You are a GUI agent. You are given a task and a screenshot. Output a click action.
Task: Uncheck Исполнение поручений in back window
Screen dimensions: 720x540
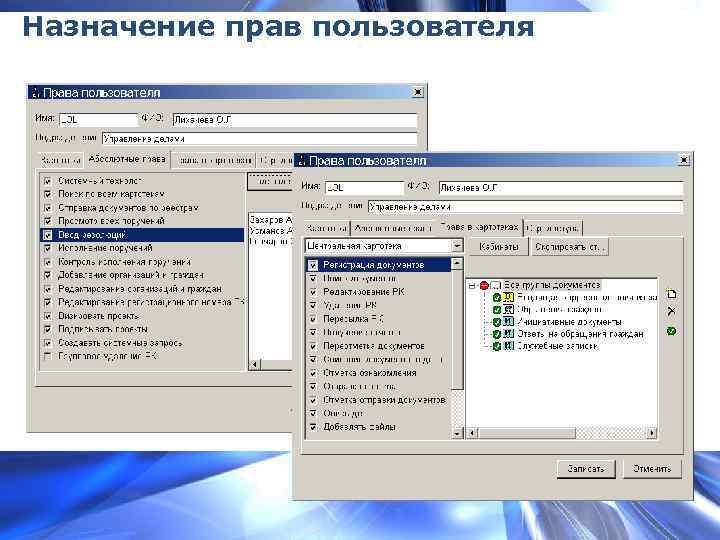48,248
